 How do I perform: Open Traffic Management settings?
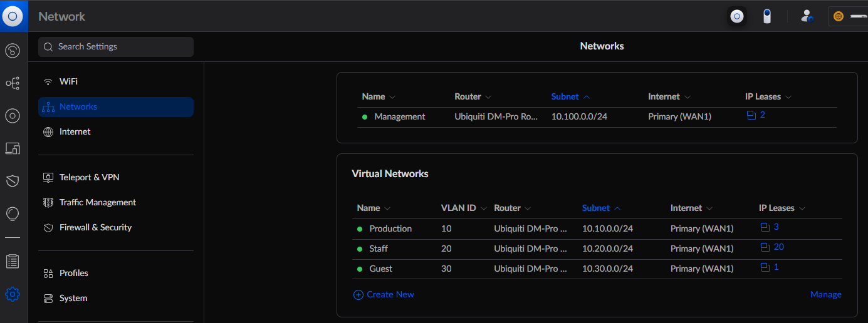click(x=97, y=202)
